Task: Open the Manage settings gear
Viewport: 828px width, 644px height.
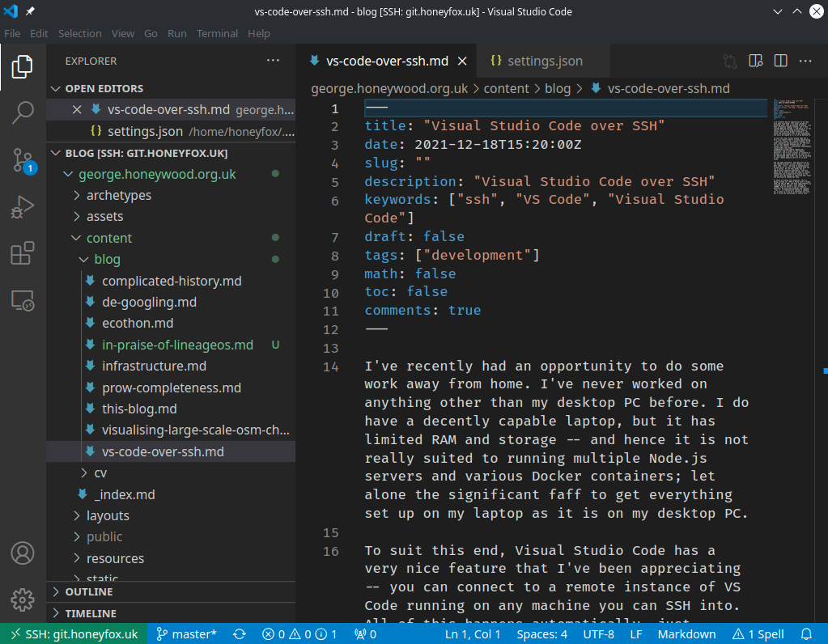Action: (22, 600)
